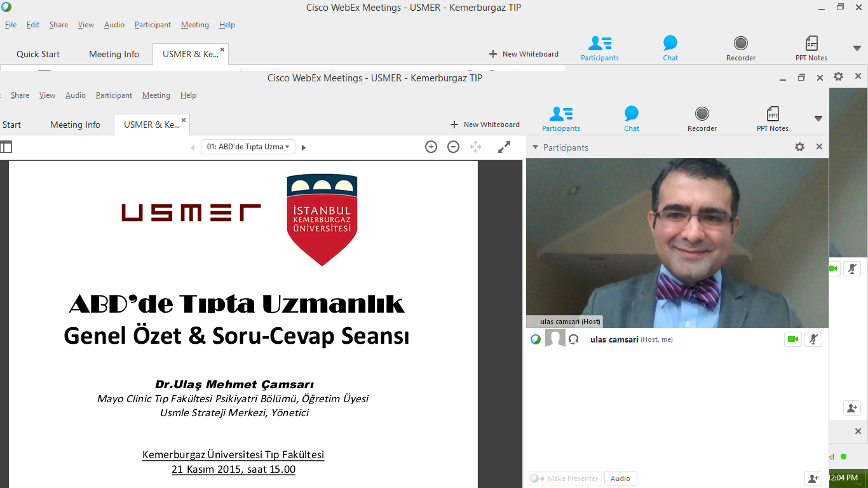Switch to Meeting Info tab in inner window
Viewport: 868px width, 488px height.
[75, 125]
